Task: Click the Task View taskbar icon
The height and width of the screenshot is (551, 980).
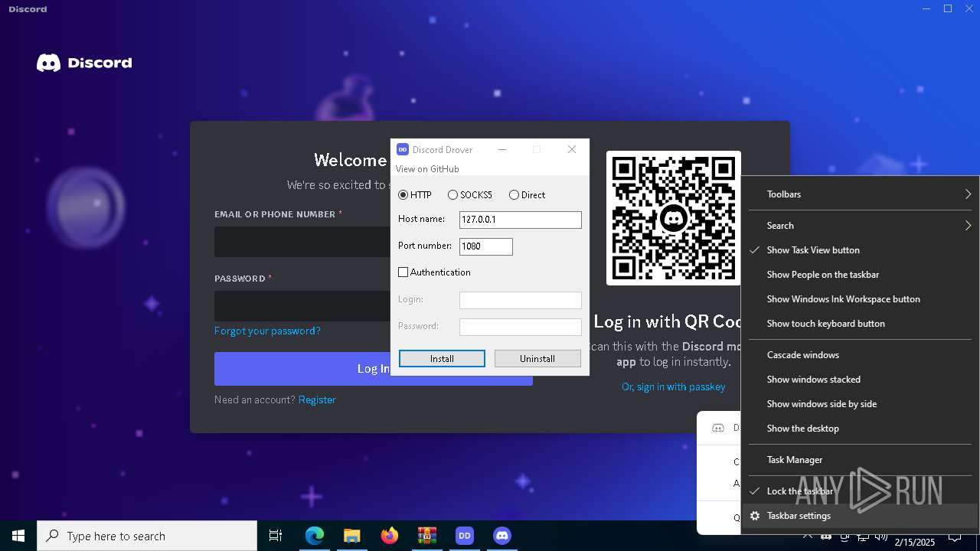Action: (x=276, y=536)
